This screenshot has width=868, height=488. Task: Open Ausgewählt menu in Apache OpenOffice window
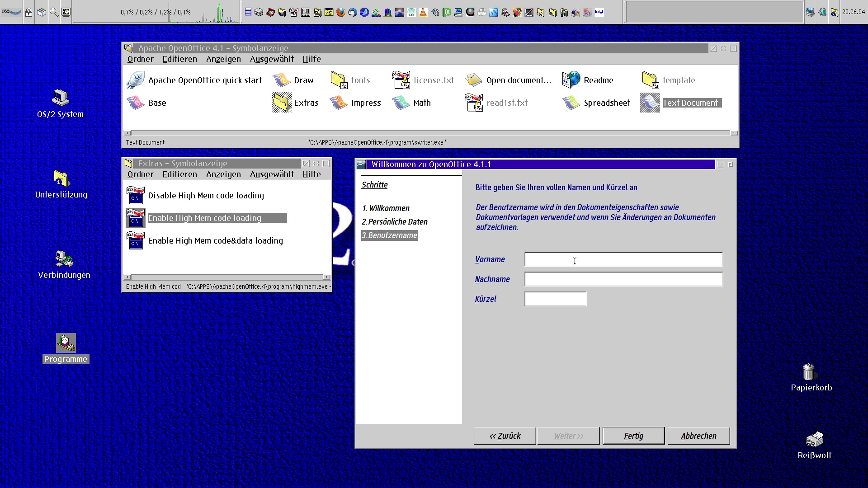tap(272, 59)
